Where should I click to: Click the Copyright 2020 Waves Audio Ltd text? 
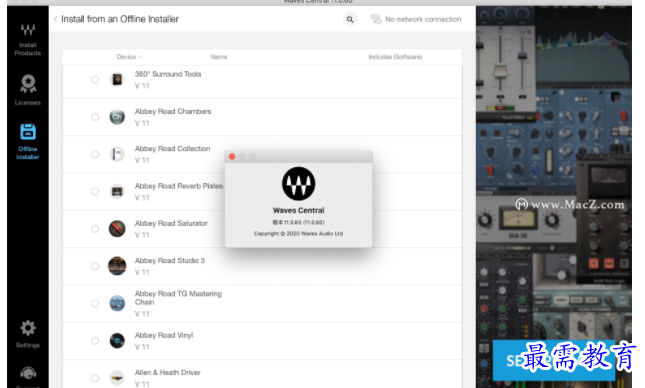[x=299, y=233]
